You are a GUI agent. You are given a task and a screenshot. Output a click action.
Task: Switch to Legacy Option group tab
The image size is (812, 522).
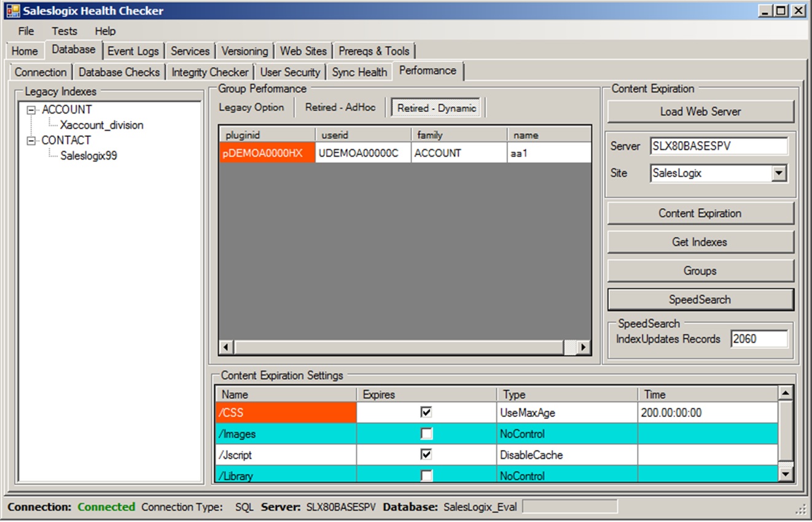[251, 107]
